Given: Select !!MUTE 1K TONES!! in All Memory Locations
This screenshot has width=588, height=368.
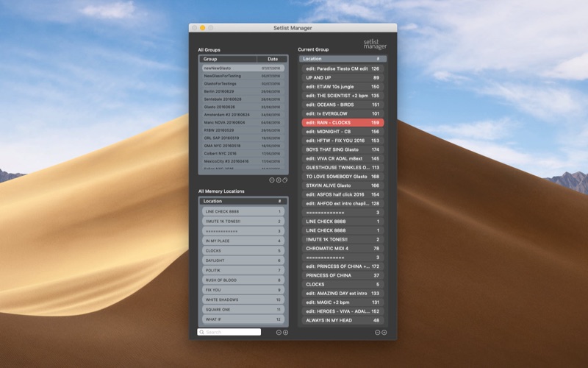Looking at the screenshot, I should [x=243, y=222].
